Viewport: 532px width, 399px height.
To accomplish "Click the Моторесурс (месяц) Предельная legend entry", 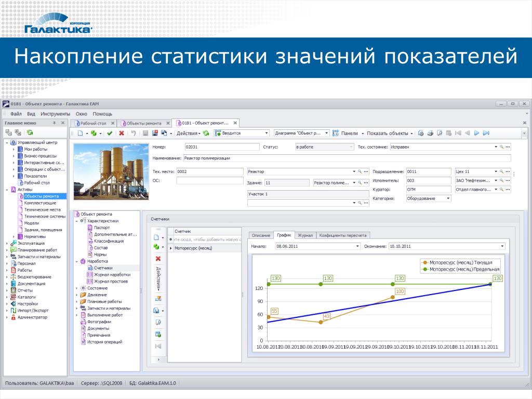I will (x=461, y=270).
